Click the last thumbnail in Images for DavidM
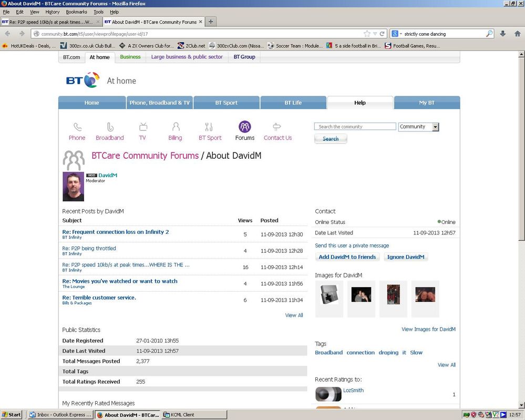The height and width of the screenshot is (420, 525). pos(425,295)
